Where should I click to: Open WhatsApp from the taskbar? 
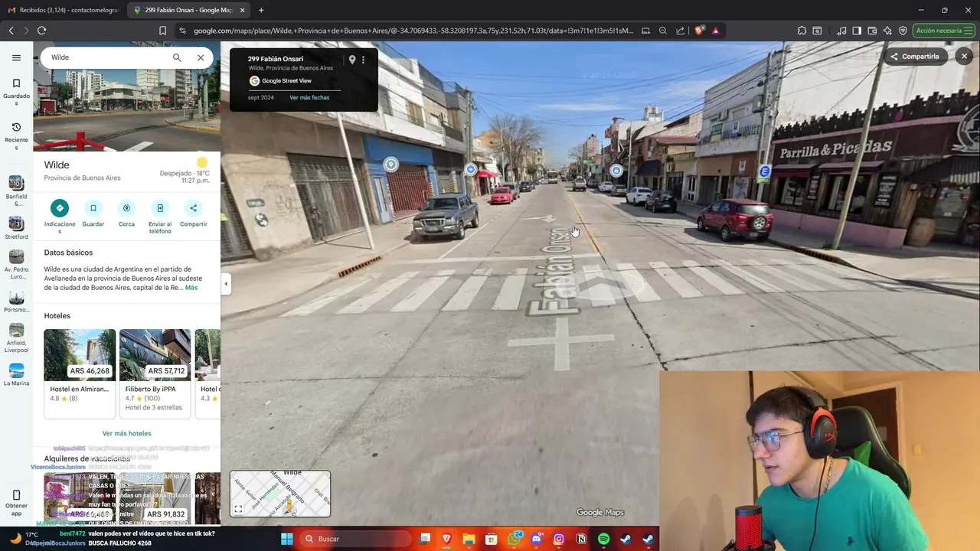514,539
